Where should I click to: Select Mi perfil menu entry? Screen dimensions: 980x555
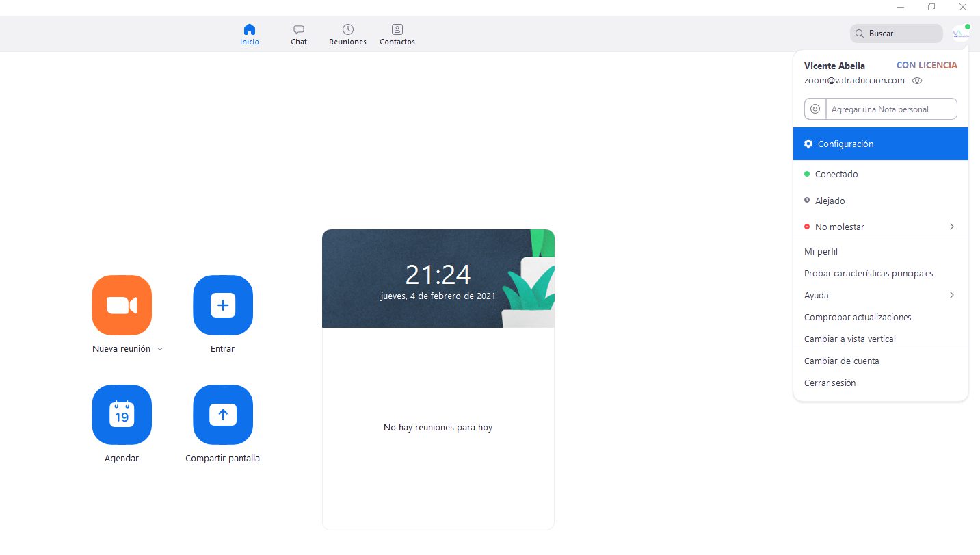(x=821, y=252)
